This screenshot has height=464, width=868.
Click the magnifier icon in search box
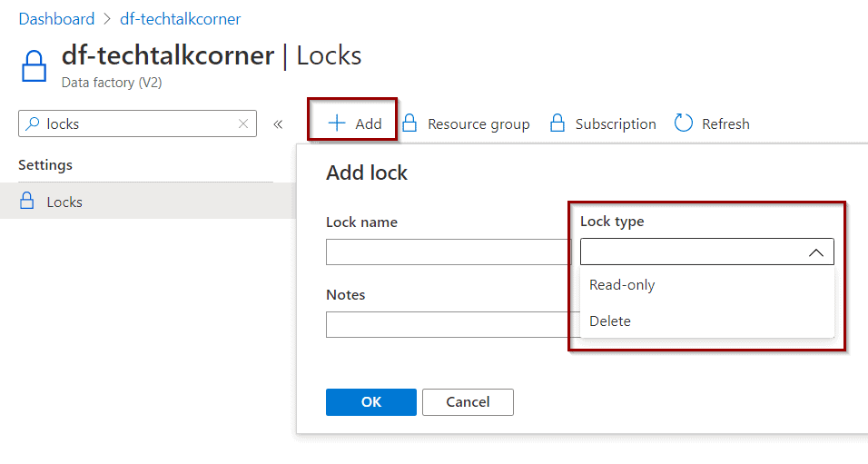pyautogui.click(x=33, y=123)
